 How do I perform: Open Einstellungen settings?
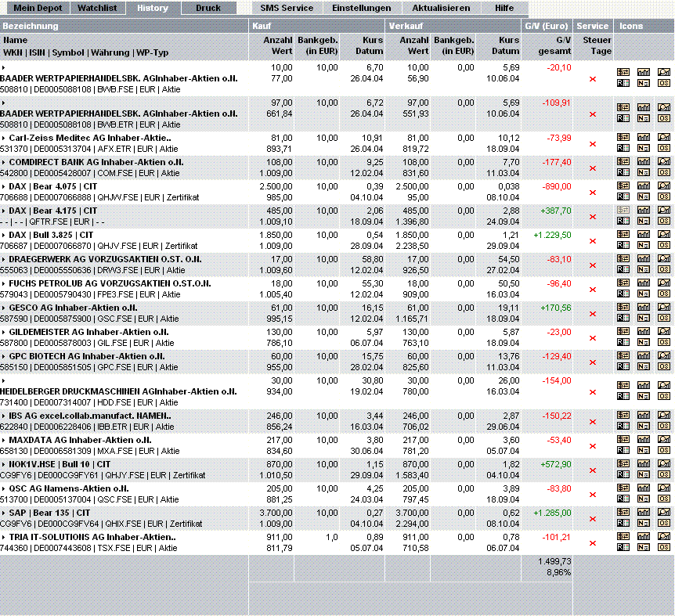pyautogui.click(x=362, y=8)
